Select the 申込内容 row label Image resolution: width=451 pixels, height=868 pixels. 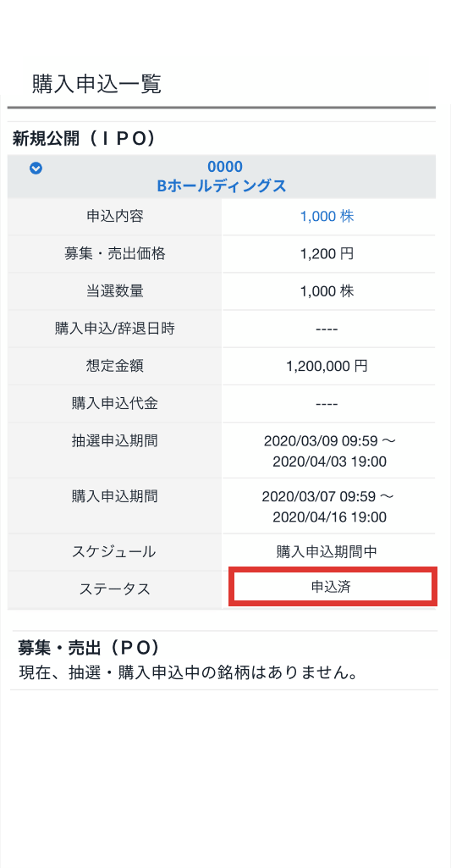tap(115, 217)
